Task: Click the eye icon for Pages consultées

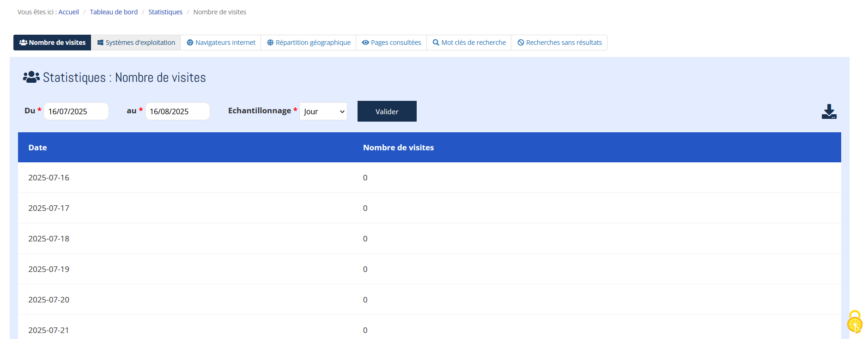Action: 365,43
